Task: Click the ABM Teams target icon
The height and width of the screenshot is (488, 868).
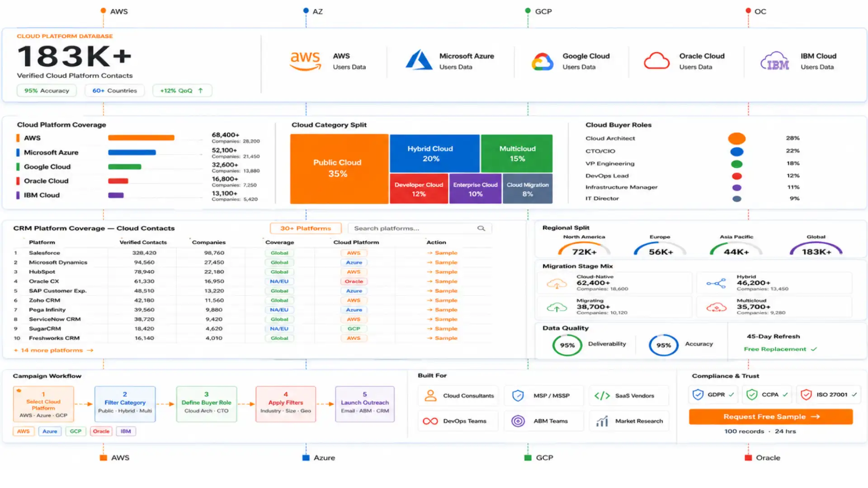Action: (518, 421)
